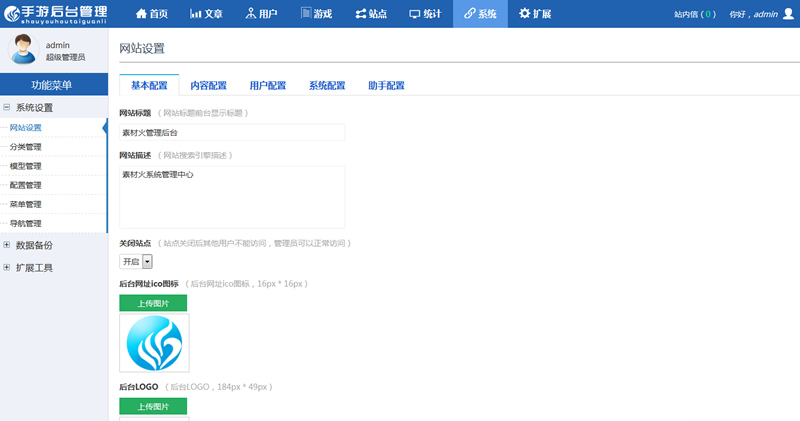
Task: Switch to the 基本配置 tab
Action: click(149, 85)
